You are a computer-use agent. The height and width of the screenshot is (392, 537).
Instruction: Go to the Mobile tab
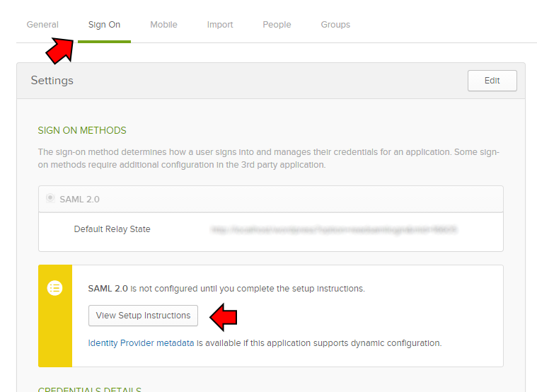pyautogui.click(x=163, y=25)
